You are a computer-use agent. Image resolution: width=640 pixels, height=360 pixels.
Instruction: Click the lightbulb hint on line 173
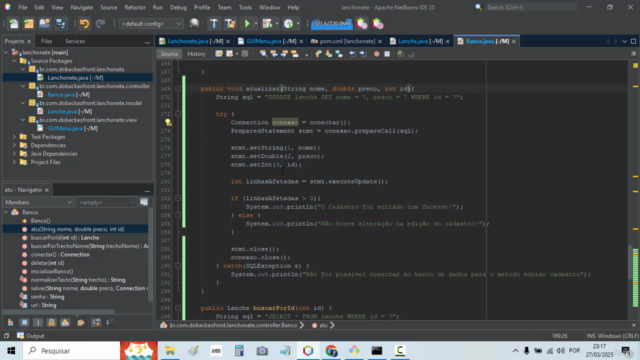(168, 122)
